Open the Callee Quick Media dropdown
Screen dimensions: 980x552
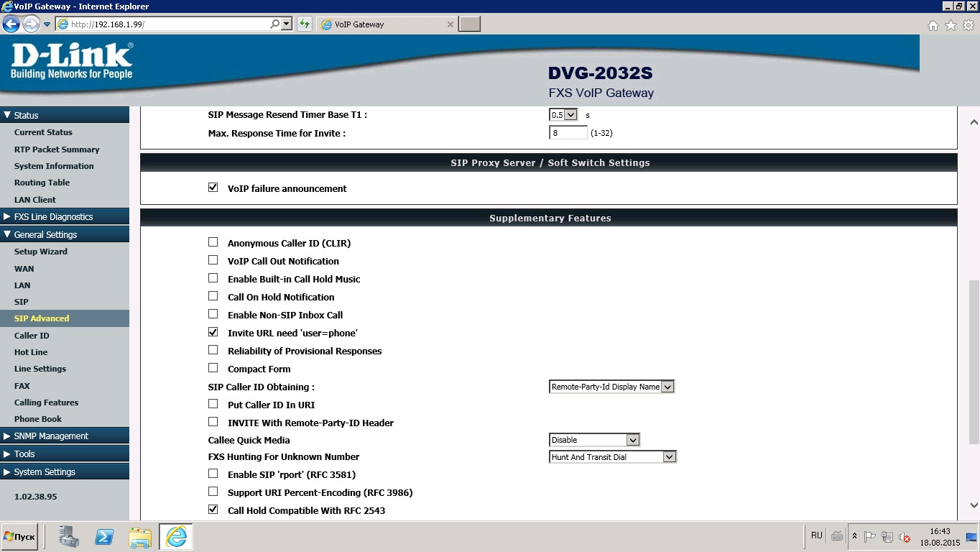tap(594, 440)
